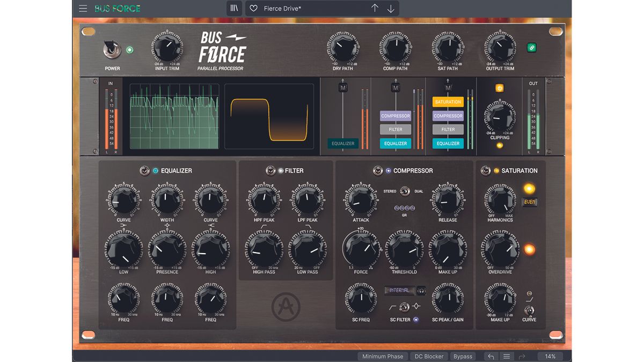Click the SC FREQ knob
The height and width of the screenshot is (362, 644).
(361, 299)
